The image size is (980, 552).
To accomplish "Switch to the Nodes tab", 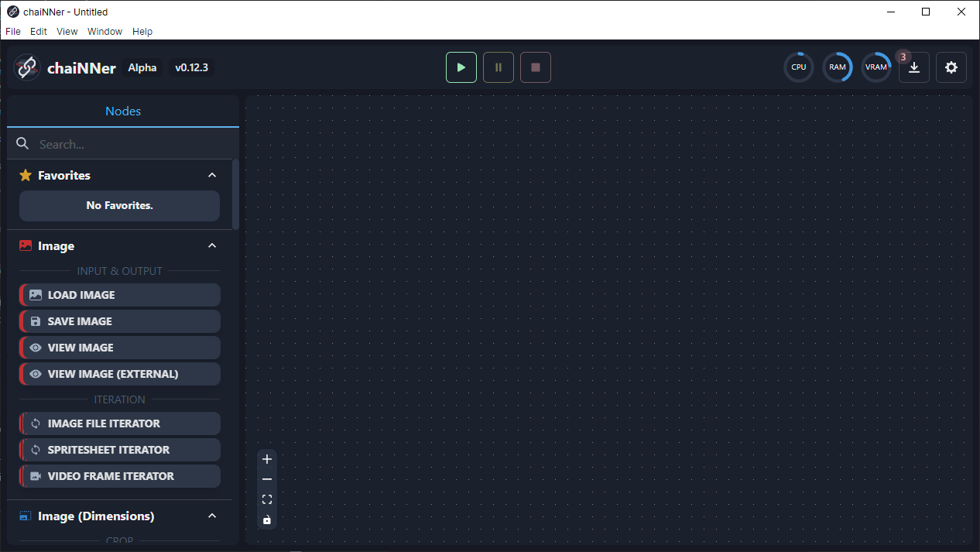I will [x=122, y=111].
